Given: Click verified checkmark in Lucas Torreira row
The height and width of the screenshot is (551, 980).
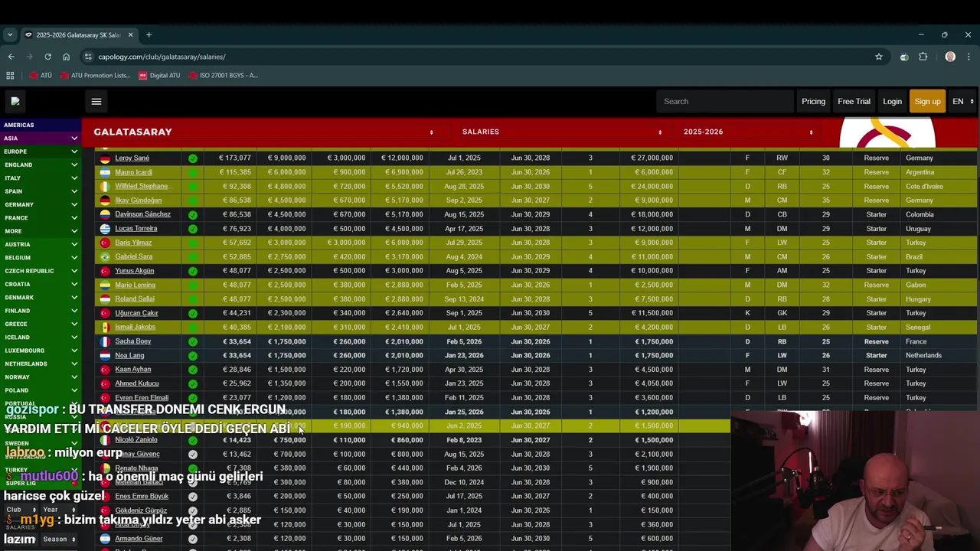Looking at the screenshot, I should click(x=193, y=229).
